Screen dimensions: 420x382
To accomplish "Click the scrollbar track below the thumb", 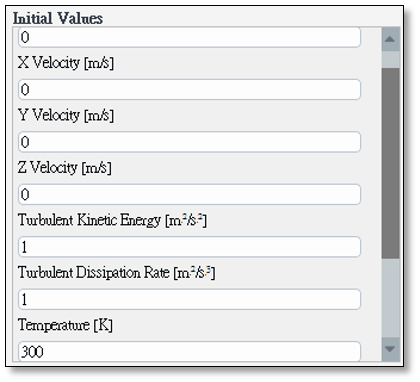I will [390, 298].
